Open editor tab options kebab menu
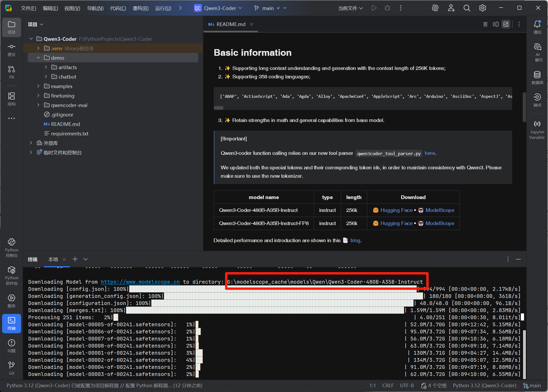Viewport: 548px width, 392px height. (519, 24)
